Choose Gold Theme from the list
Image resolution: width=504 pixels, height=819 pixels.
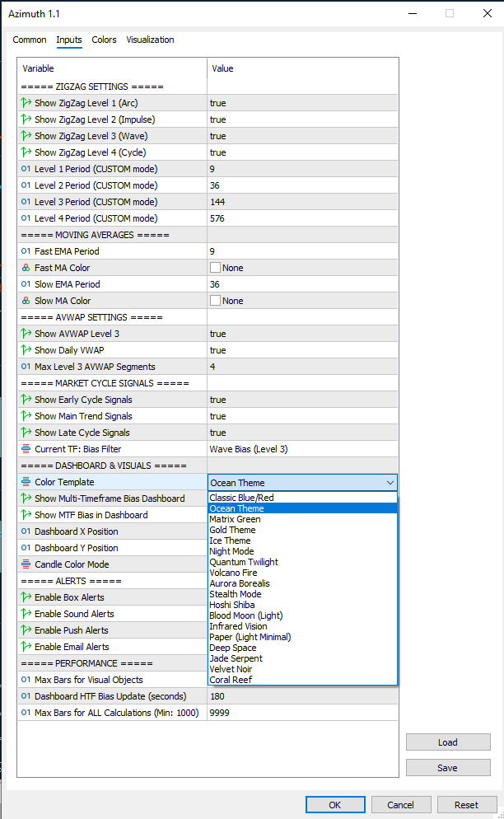tap(302, 530)
